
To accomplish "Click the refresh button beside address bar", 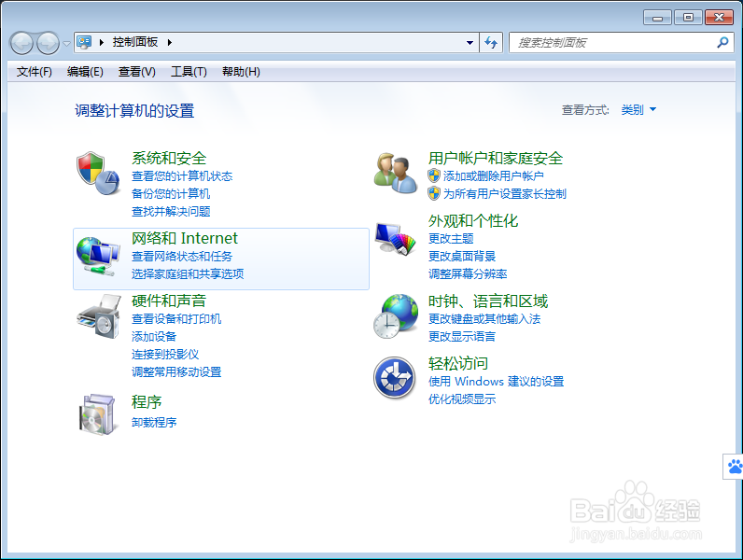I will 491,43.
